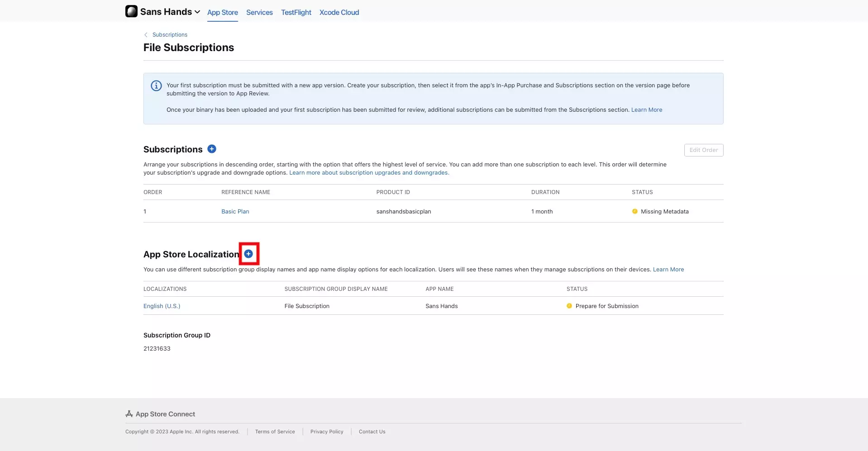This screenshot has width=868, height=451.
Task: Select the App Store tab
Action: (x=222, y=12)
